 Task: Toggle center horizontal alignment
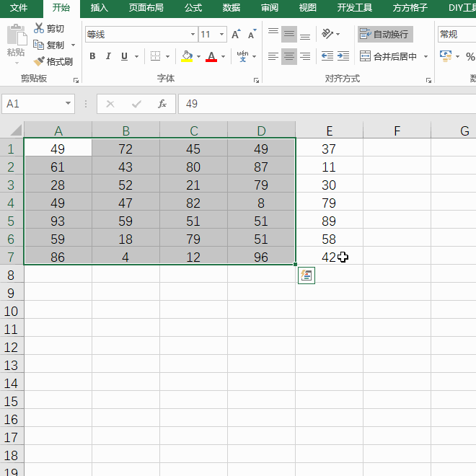point(289,56)
